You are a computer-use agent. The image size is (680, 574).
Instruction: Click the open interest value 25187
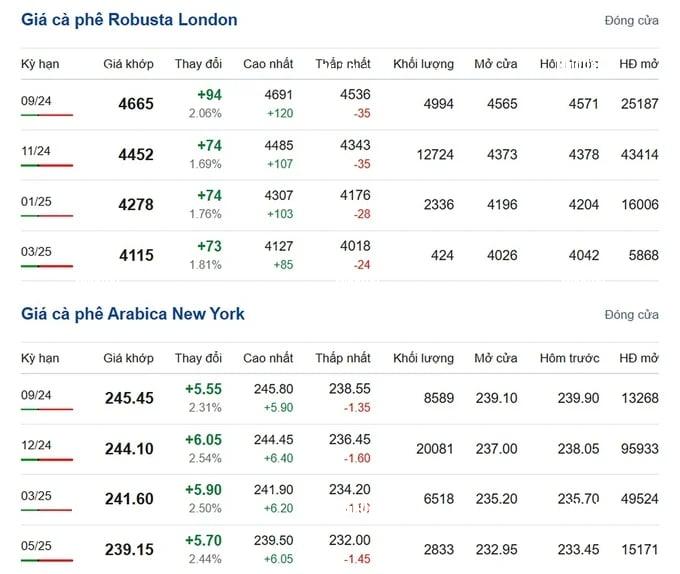[640, 104]
